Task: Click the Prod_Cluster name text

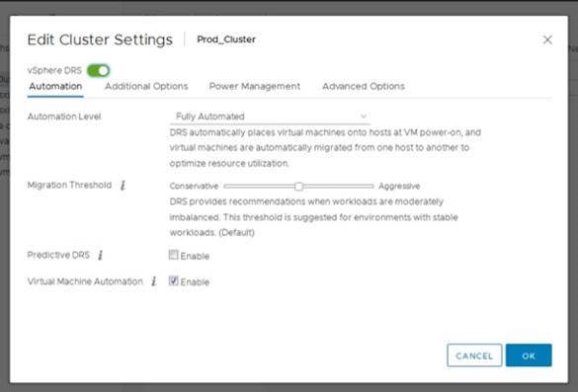Action: [x=226, y=39]
